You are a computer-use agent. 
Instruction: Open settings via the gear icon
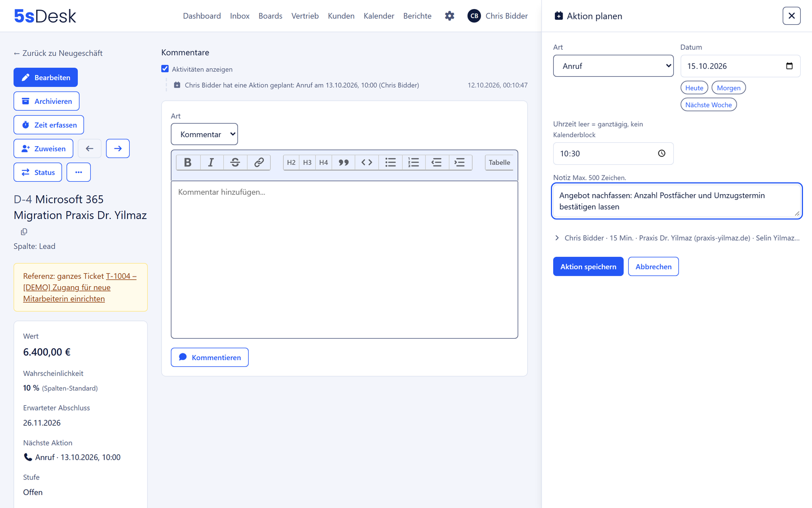pos(449,16)
